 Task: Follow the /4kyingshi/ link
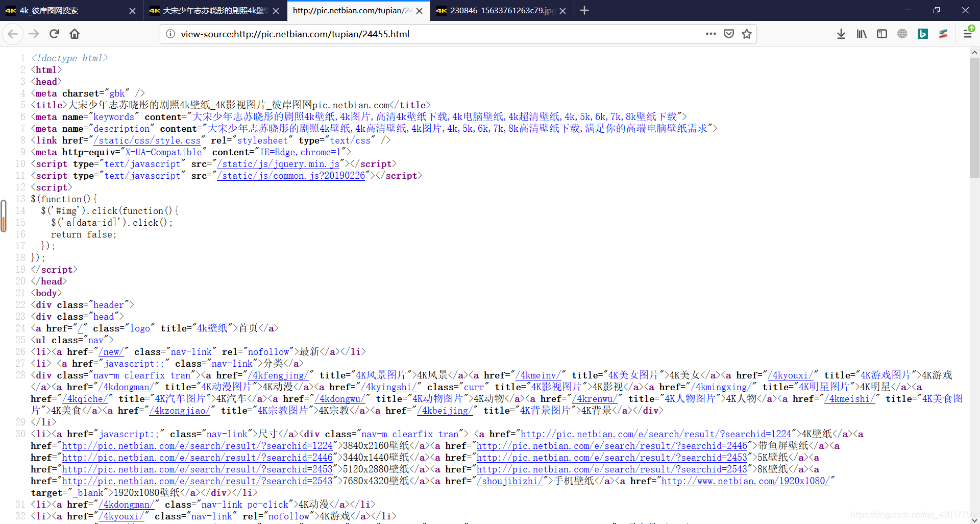388,387
